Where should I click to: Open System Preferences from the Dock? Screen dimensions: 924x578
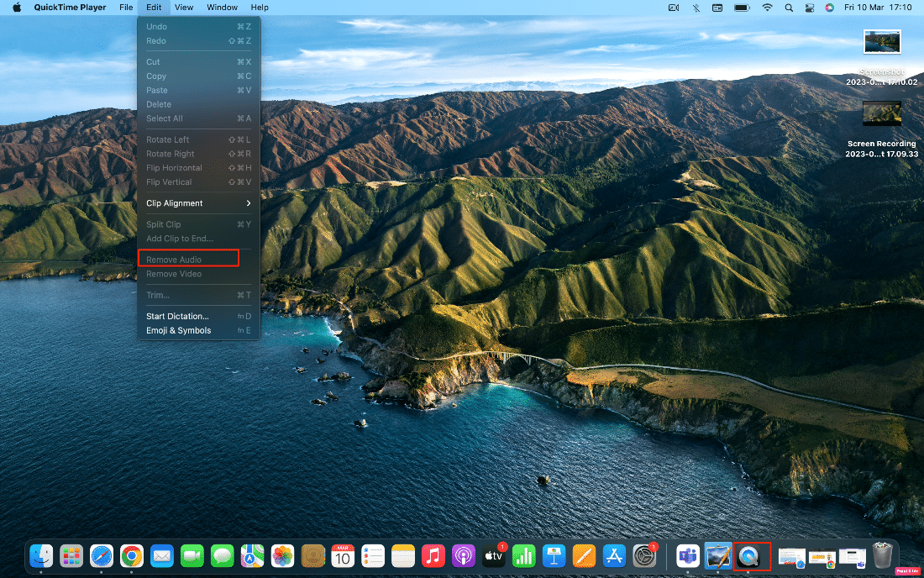[x=644, y=555]
